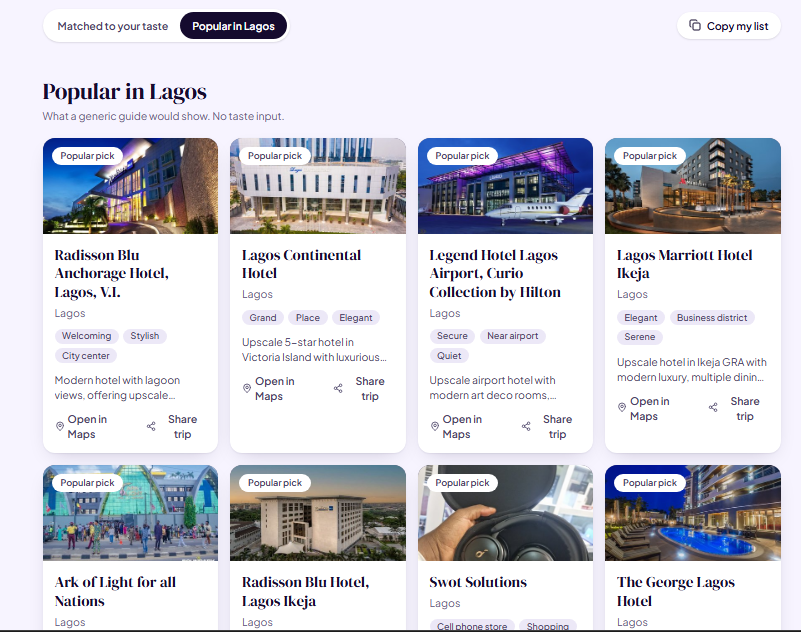Click the City center tag

pos(86,356)
